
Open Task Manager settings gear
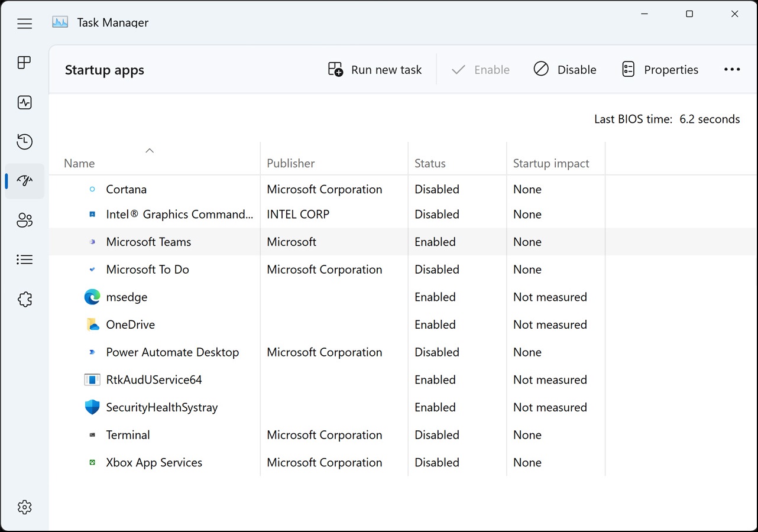point(24,507)
